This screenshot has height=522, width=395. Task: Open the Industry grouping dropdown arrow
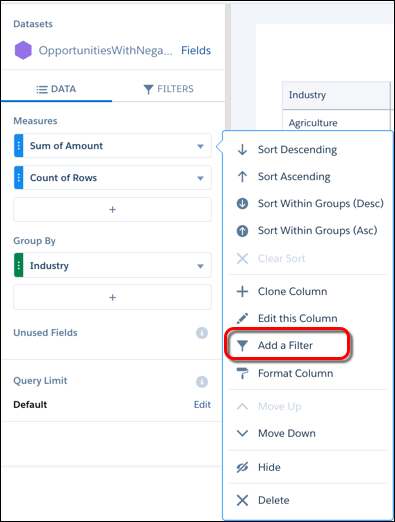(200, 266)
